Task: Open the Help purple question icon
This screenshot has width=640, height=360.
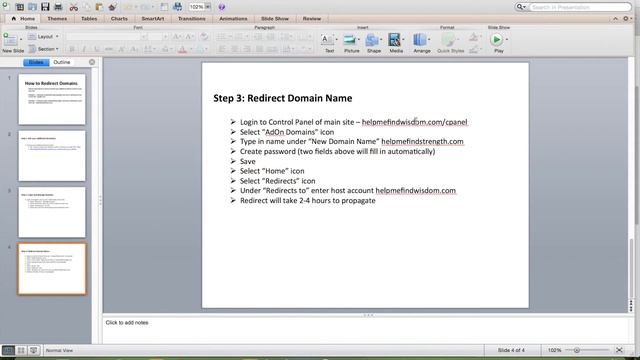Action: pyautogui.click(x=222, y=7)
